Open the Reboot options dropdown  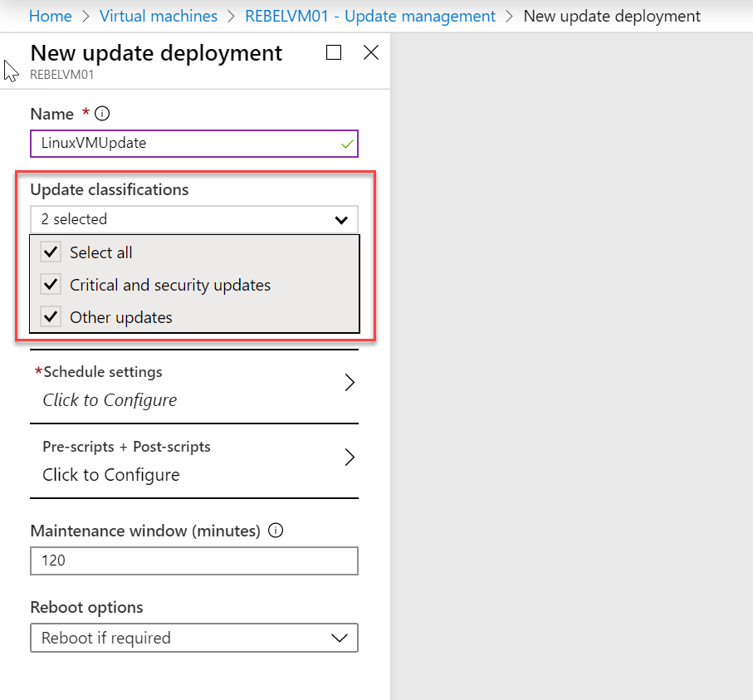tap(194, 638)
